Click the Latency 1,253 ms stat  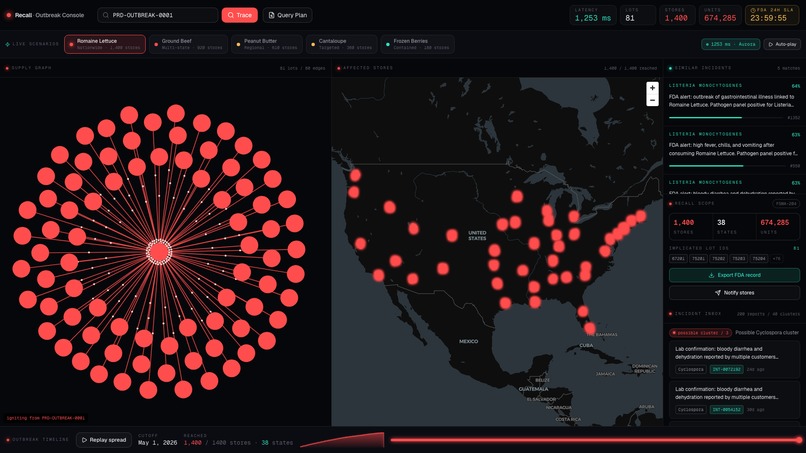pyautogui.click(x=593, y=15)
